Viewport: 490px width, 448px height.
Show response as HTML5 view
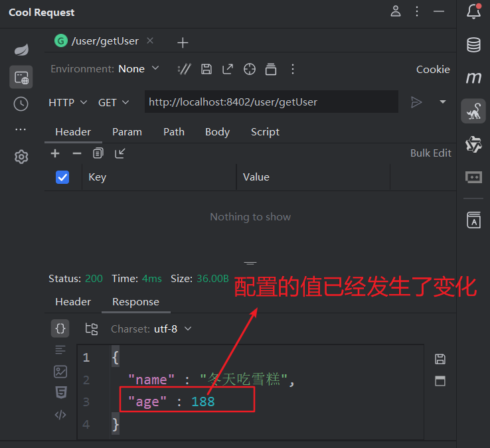(61, 393)
